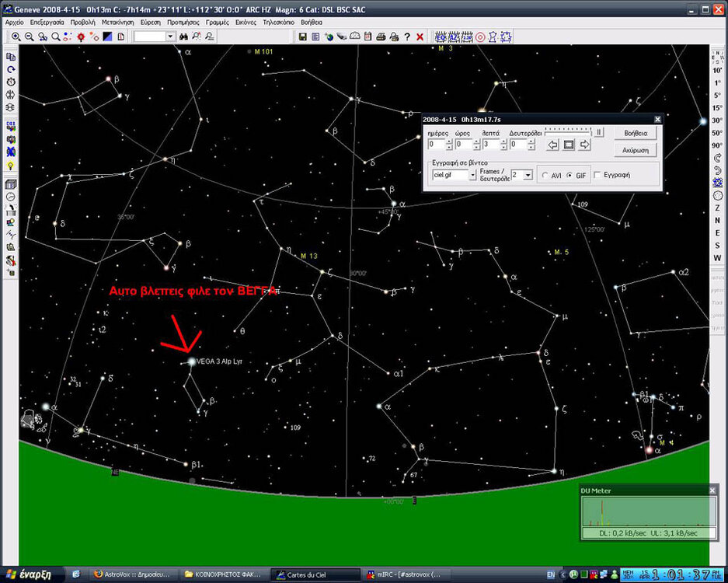The image size is (728, 583).
Task: Open the ciel.gif filename dropdown
Action: tap(472, 176)
